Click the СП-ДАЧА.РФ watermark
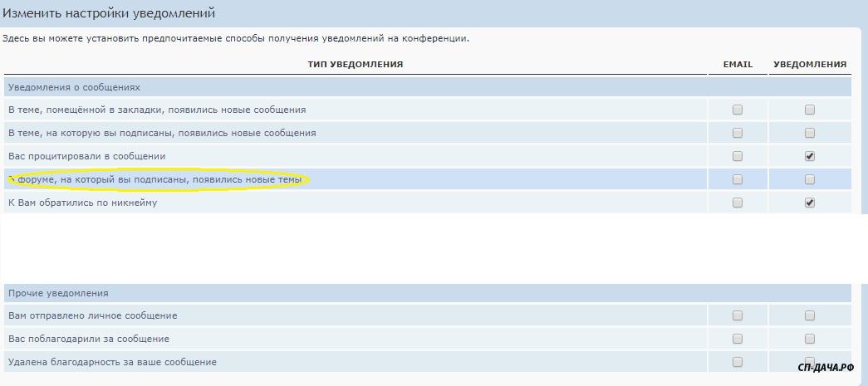 pos(826,367)
